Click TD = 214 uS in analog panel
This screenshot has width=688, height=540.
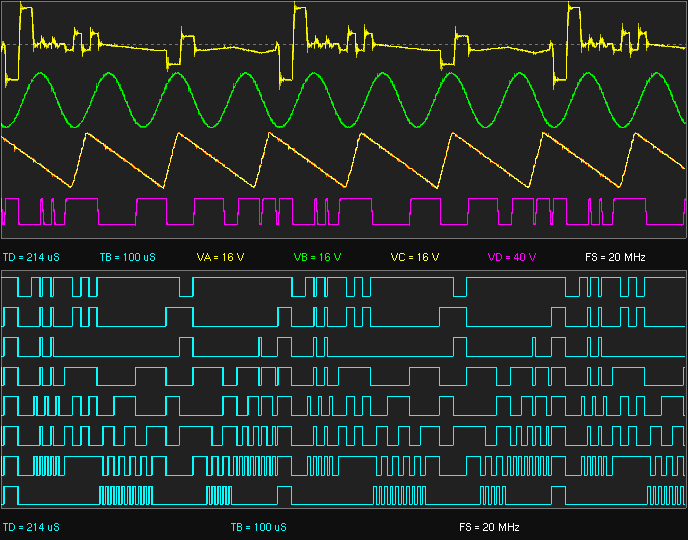pyautogui.click(x=31, y=257)
